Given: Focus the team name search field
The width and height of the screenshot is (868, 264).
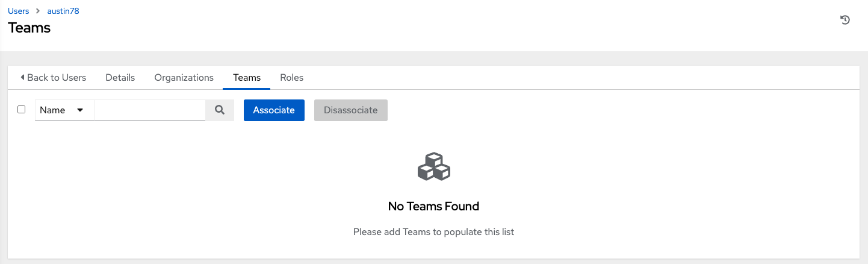Looking at the screenshot, I should [149, 110].
